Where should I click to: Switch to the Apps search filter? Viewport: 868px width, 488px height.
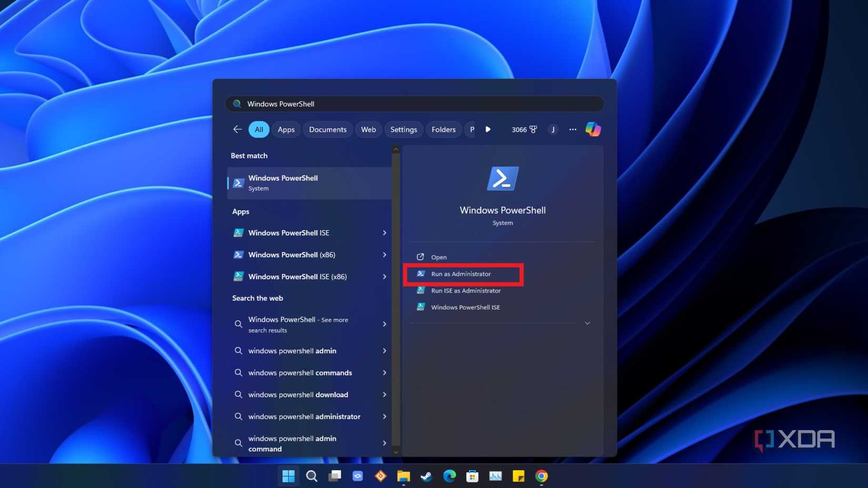click(286, 129)
